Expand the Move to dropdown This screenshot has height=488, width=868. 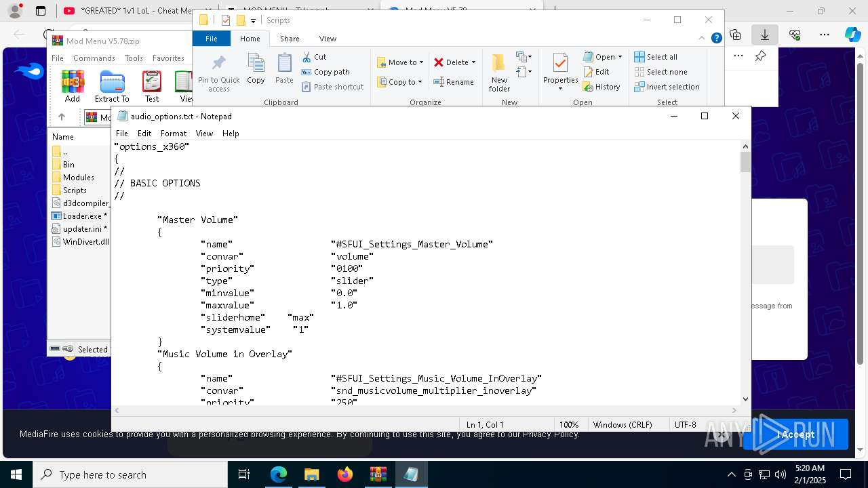click(x=421, y=62)
